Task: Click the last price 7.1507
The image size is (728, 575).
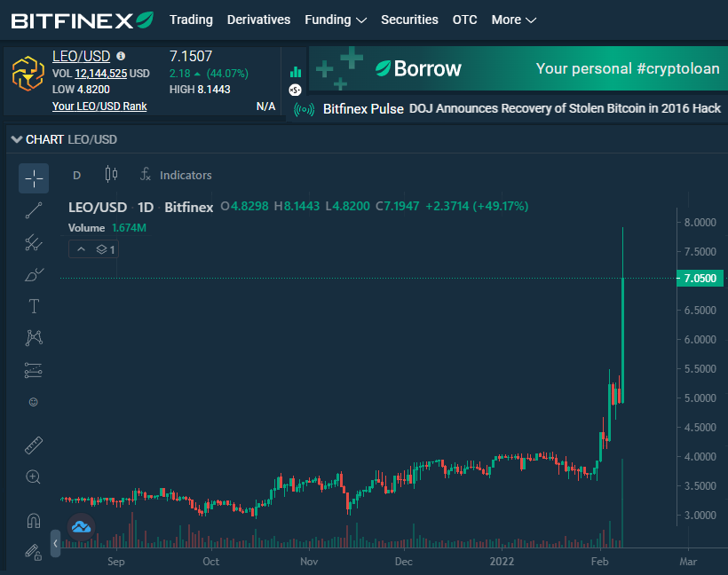Action: pyautogui.click(x=191, y=56)
